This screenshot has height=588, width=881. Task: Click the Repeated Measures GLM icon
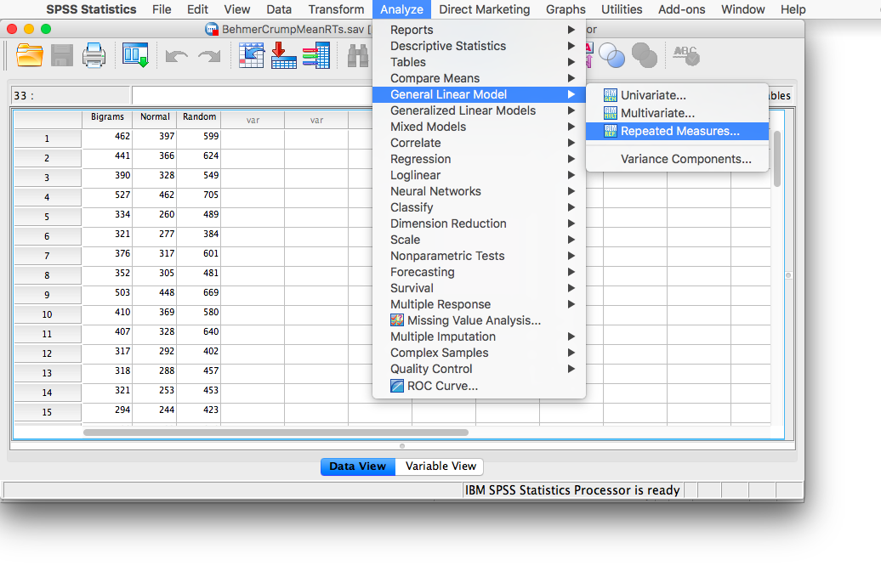tap(611, 132)
